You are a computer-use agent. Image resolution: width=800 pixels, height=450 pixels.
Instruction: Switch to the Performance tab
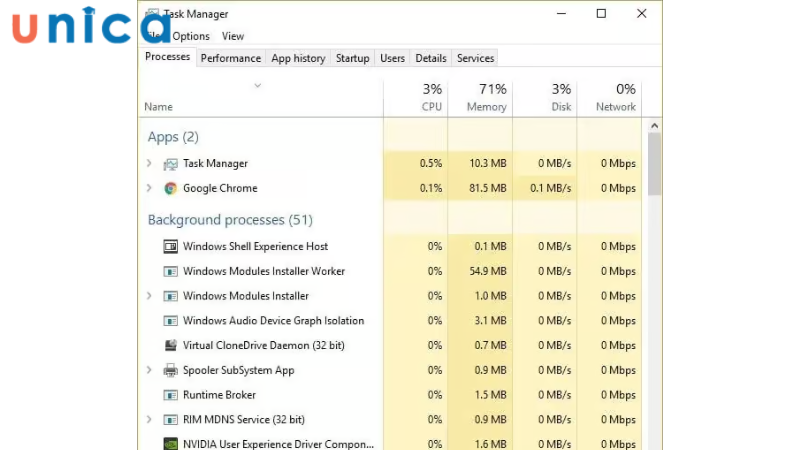click(231, 58)
